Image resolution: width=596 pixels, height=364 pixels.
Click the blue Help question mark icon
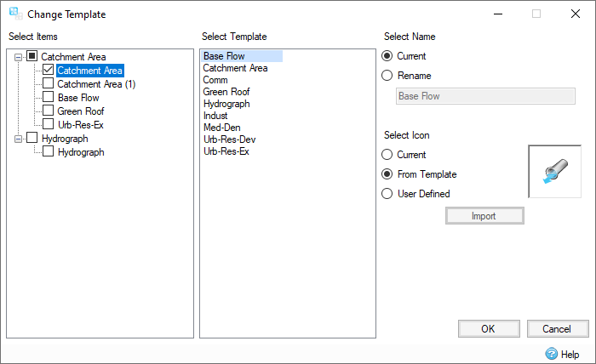pos(551,354)
